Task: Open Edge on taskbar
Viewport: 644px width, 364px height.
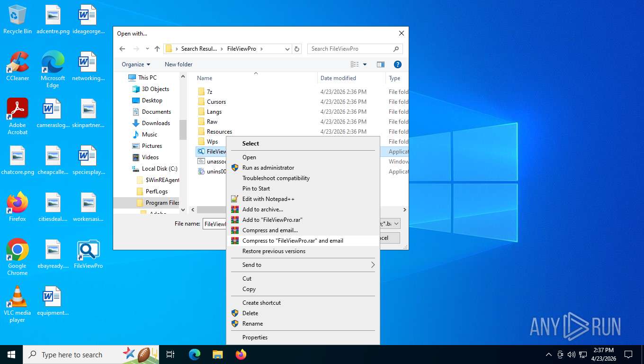Action: pyautogui.click(x=195, y=355)
